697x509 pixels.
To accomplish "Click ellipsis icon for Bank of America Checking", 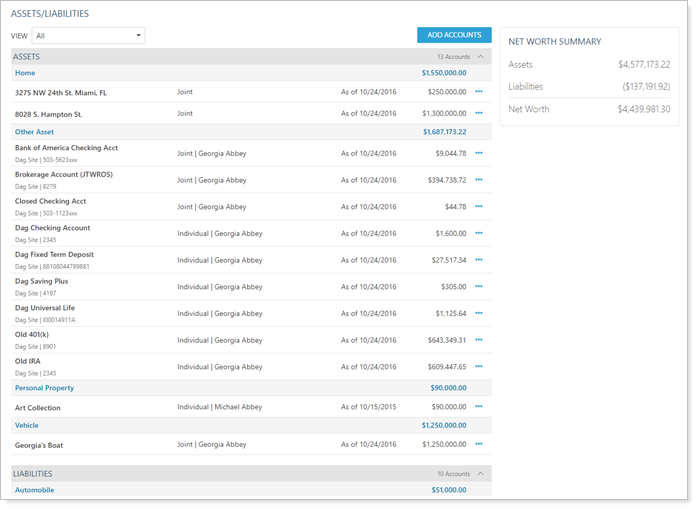I will (x=479, y=153).
